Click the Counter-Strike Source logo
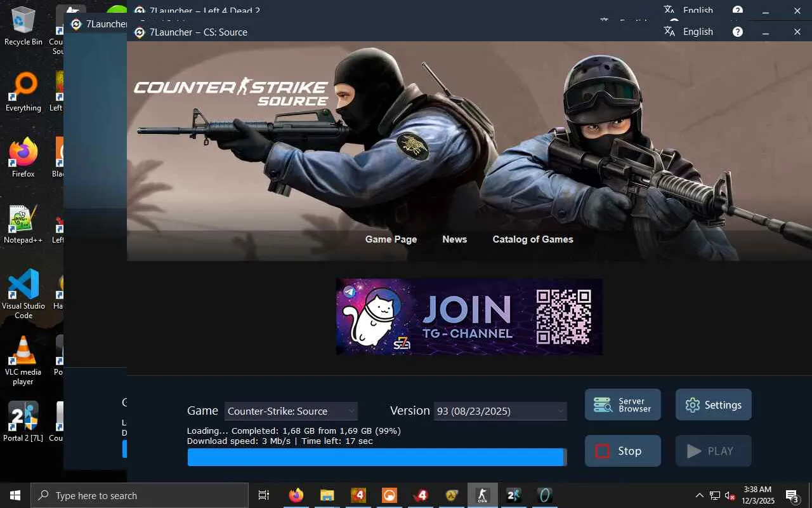 coord(230,93)
